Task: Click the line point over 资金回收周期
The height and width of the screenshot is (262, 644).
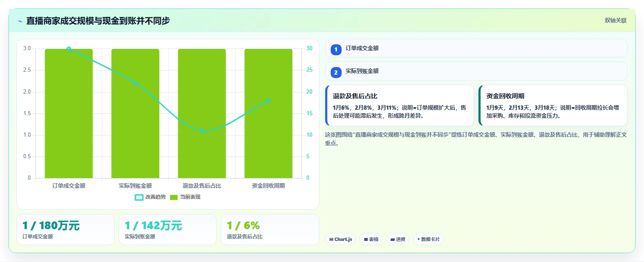Action: click(268, 100)
